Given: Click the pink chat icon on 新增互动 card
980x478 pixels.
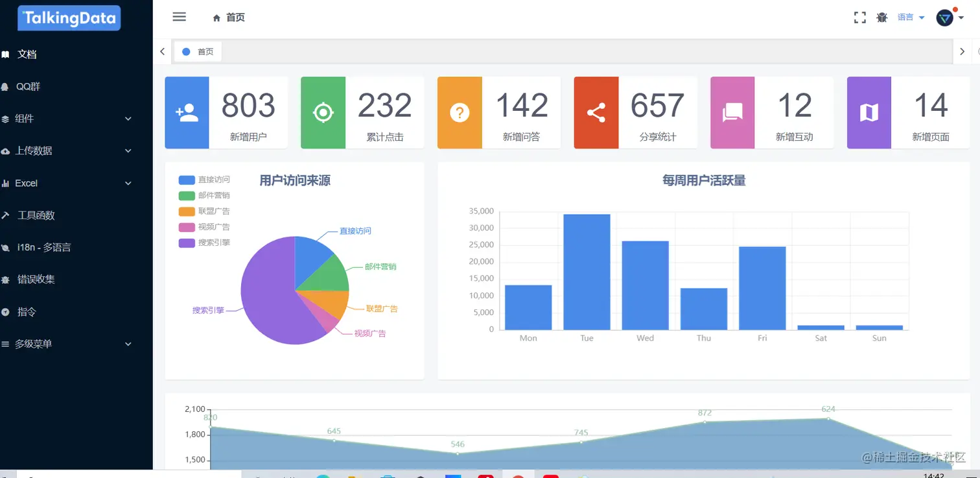Looking at the screenshot, I should coord(732,113).
